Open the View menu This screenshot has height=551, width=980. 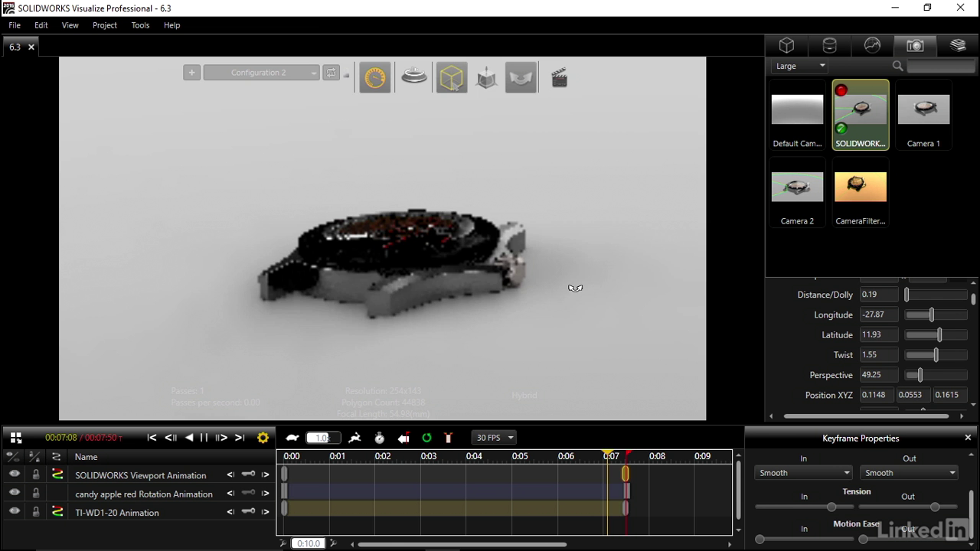(x=70, y=25)
